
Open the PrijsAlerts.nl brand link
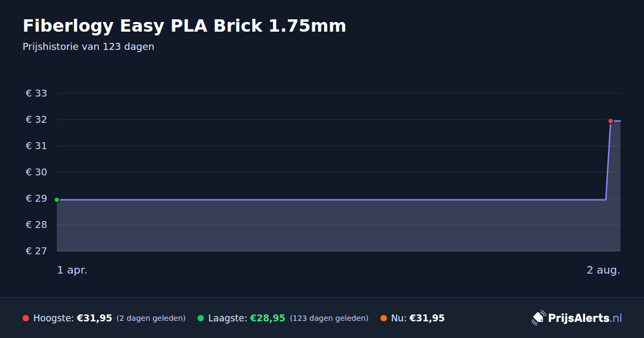pos(577,318)
